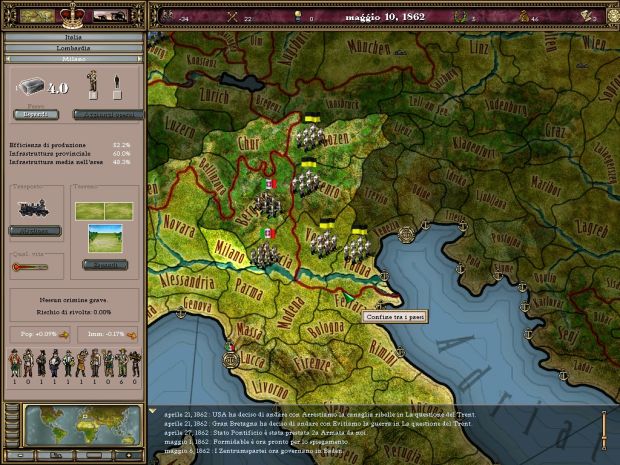Viewport: 620px width, 465px height.
Task: Select the Bologna province on map
Action: (325, 329)
